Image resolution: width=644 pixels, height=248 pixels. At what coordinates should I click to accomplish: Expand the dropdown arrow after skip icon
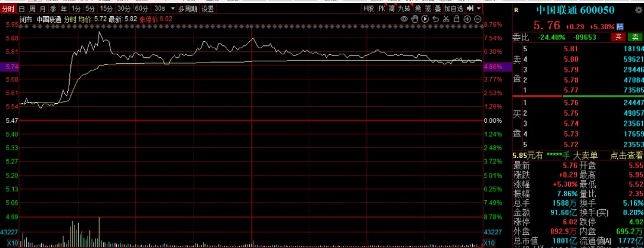(478, 8)
